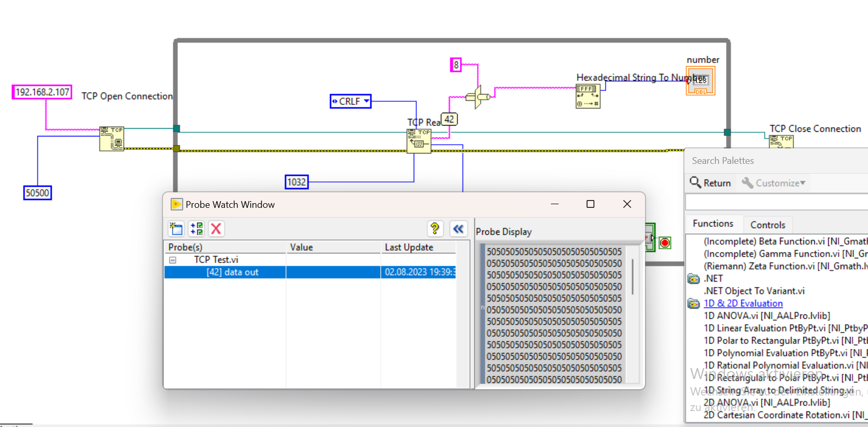This screenshot has height=427, width=868.
Task: Click the Last Update column header
Action: click(x=418, y=247)
